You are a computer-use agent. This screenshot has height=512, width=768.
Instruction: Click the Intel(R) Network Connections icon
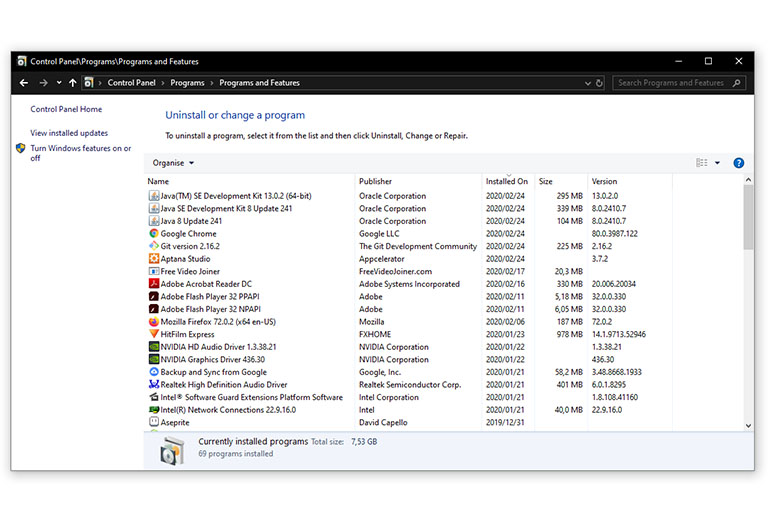[x=154, y=410]
